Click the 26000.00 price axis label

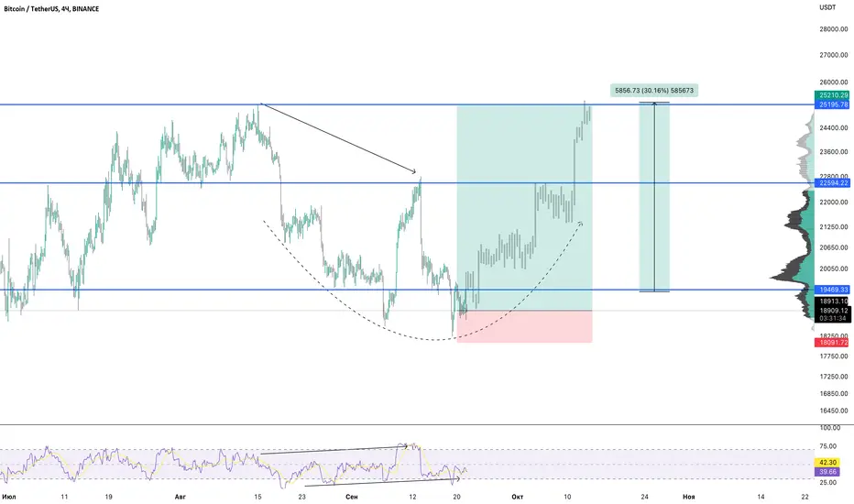coord(833,82)
